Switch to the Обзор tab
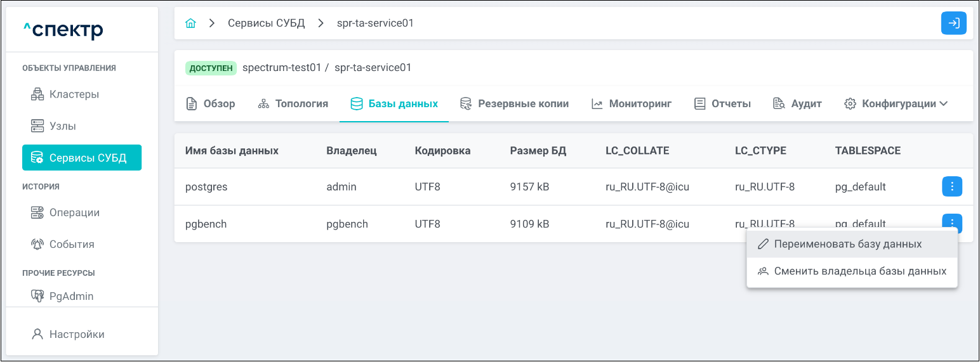 (211, 103)
